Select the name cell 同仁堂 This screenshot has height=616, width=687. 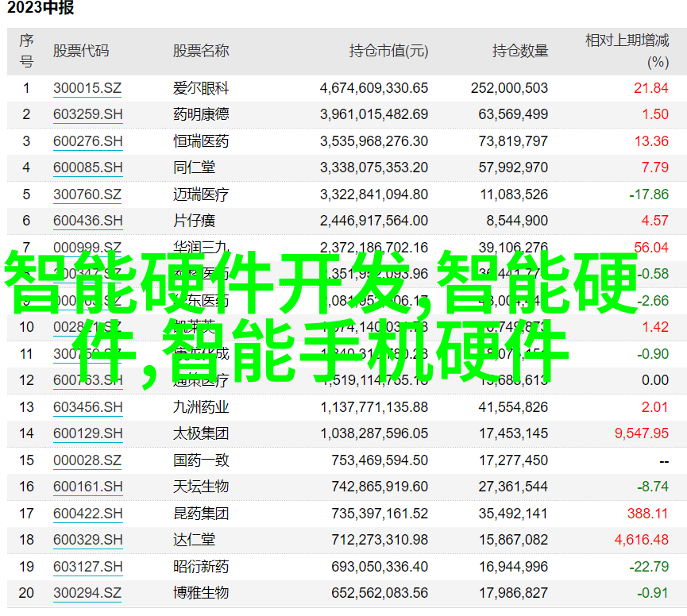(x=194, y=167)
